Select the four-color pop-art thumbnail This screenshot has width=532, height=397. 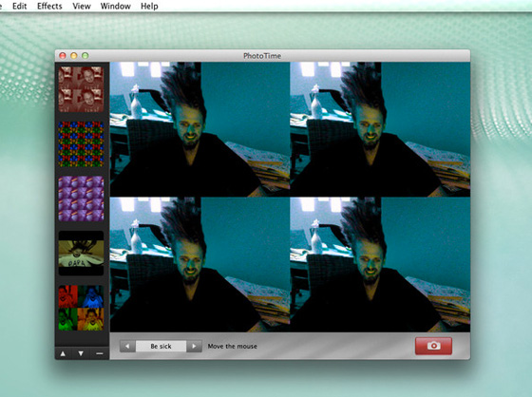click(x=81, y=308)
